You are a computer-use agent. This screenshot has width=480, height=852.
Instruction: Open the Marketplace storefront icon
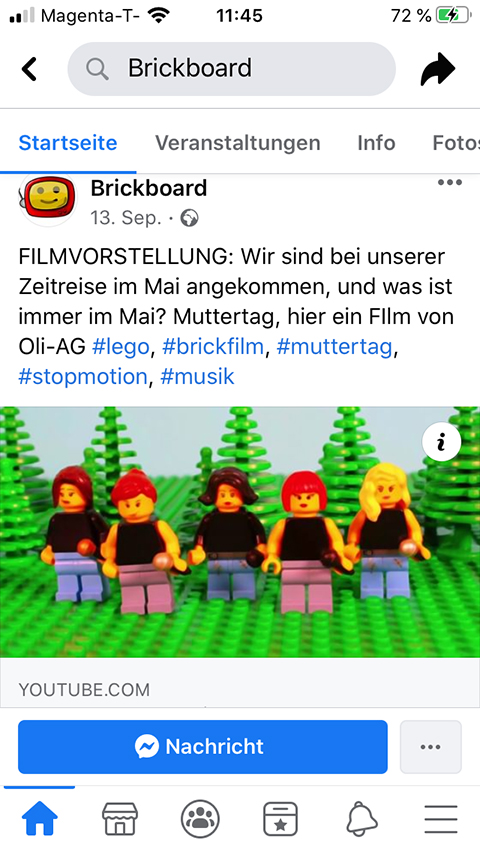tap(120, 819)
